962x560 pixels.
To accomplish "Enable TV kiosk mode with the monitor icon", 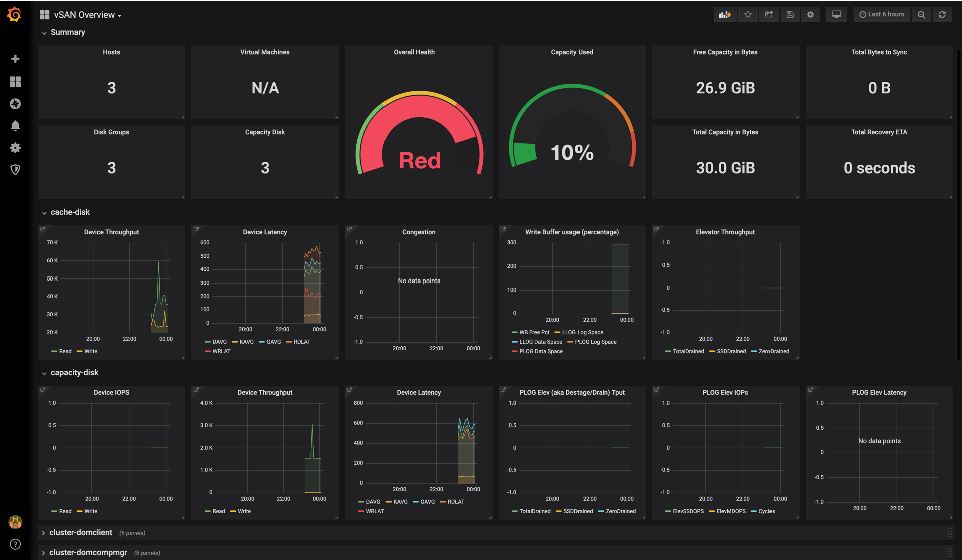I will pyautogui.click(x=836, y=14).
